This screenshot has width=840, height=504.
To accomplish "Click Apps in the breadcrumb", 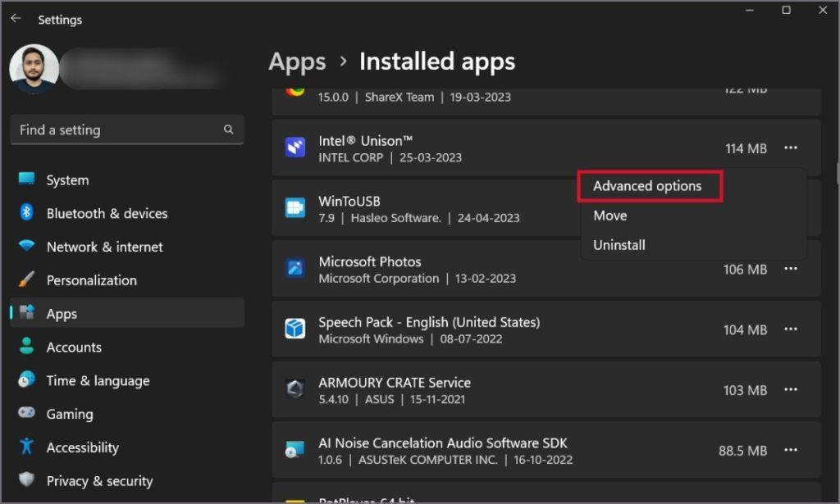I will [297, 62].
